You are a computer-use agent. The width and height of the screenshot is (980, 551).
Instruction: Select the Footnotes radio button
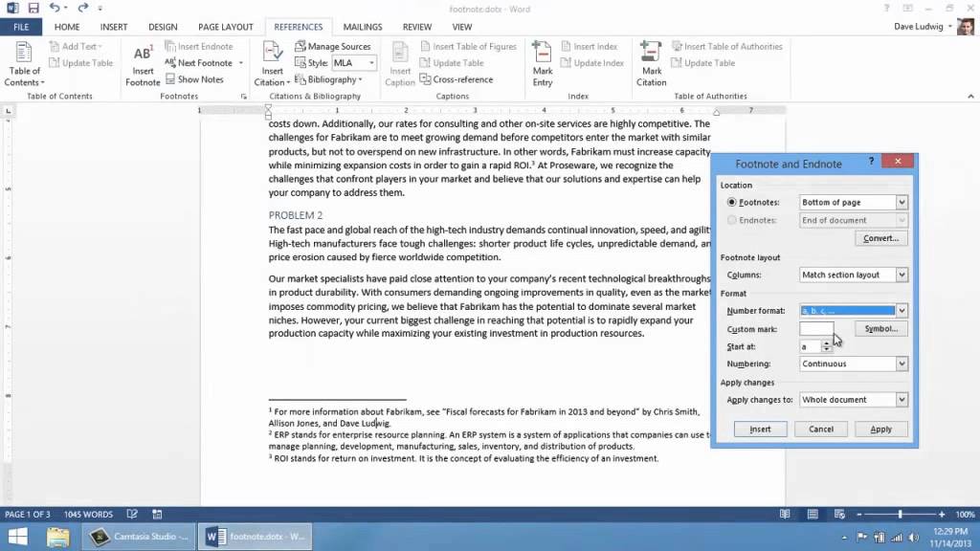pyautogui.click(x=731, y=203)
